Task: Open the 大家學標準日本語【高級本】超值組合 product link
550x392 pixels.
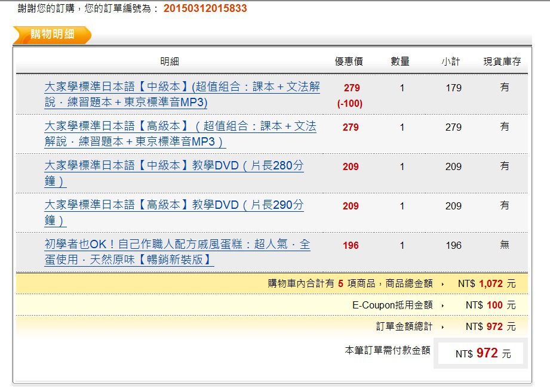Action: [180, 134]
